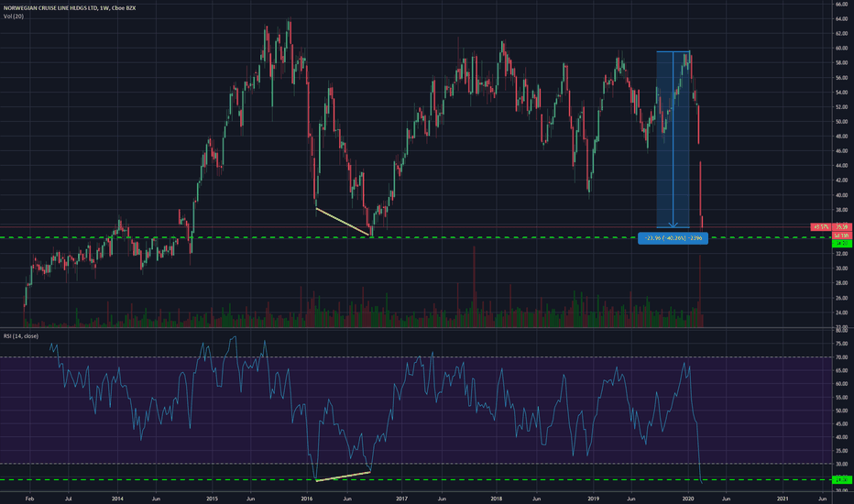This screenshot has height=504, width=854.
Task: Select the RSI (14, close) indicator label
Action: [21, 336]
